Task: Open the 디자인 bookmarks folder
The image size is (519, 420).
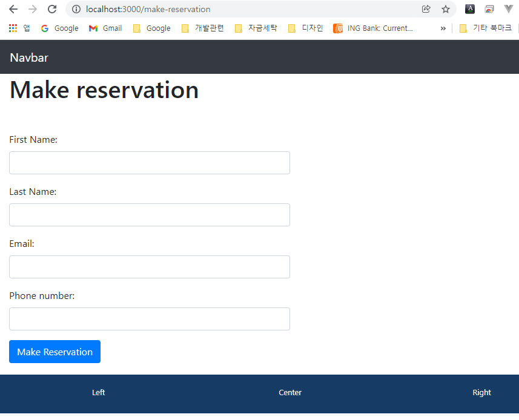Action: (305, 28)
